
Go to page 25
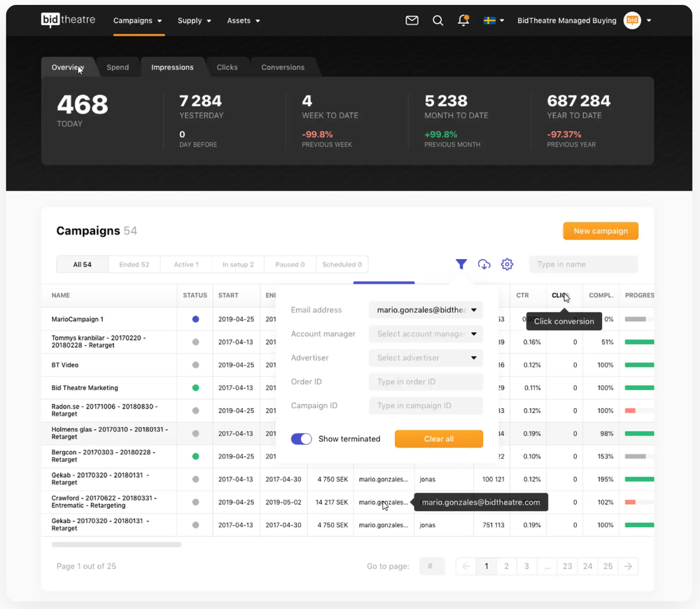click(608, 566)
